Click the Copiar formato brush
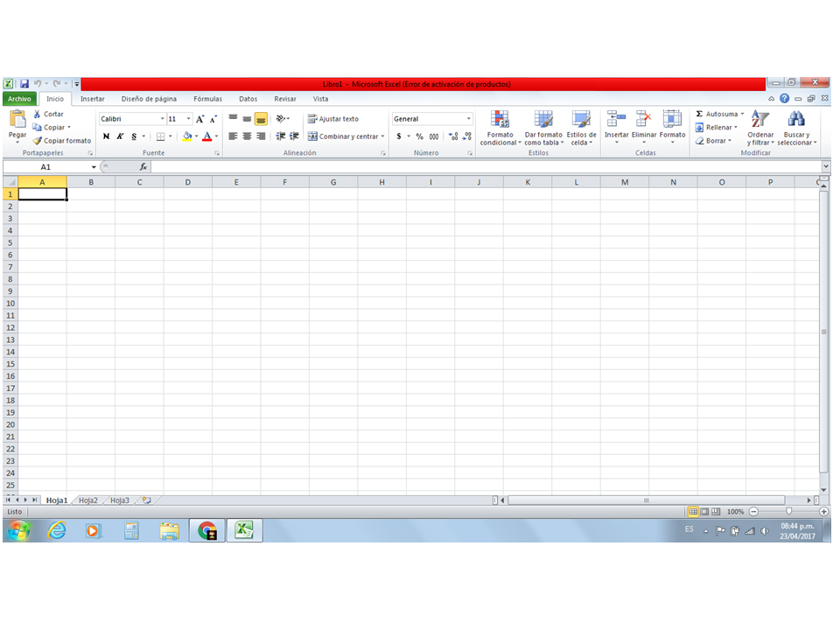This screenshot has height=630, width=840. coord(61,140)
